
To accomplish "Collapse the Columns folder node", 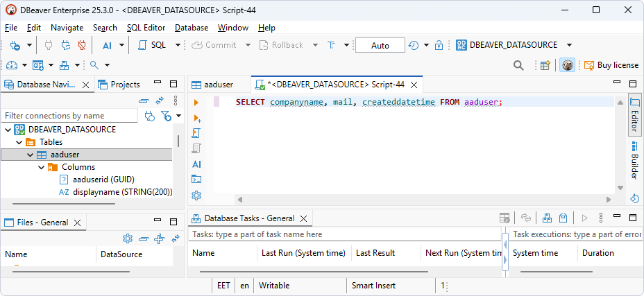I will (x=41, y=167).
